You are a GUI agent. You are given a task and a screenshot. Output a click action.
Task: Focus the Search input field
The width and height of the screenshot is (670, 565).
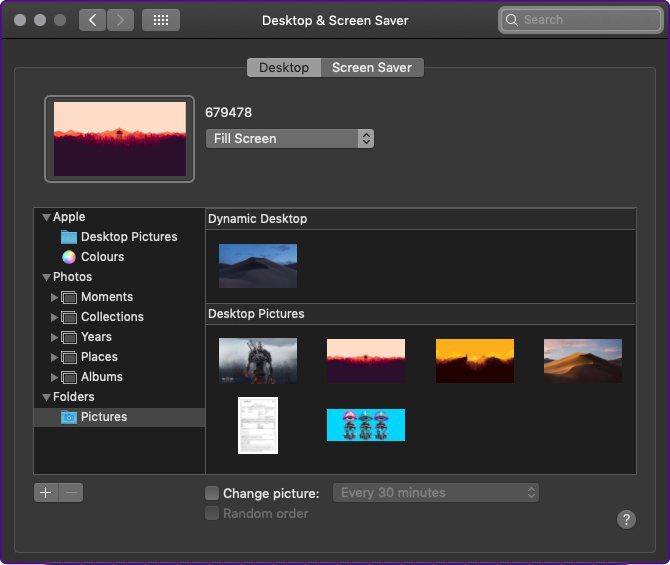[580, 20]
